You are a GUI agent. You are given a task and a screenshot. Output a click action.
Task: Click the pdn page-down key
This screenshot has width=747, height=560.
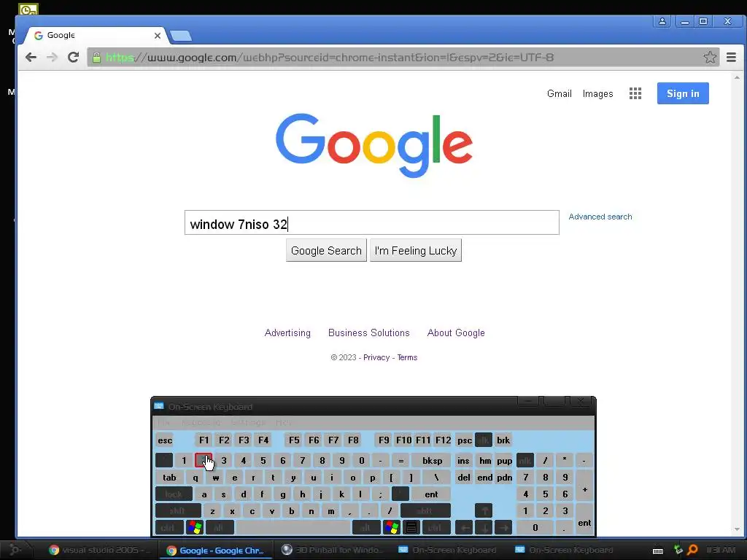505,478
